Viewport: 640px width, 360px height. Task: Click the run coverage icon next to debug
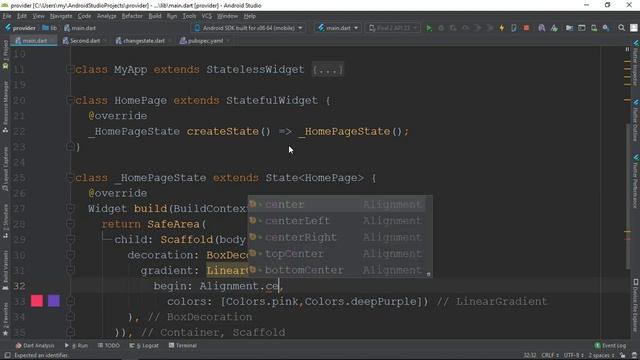tap(453, 28)
